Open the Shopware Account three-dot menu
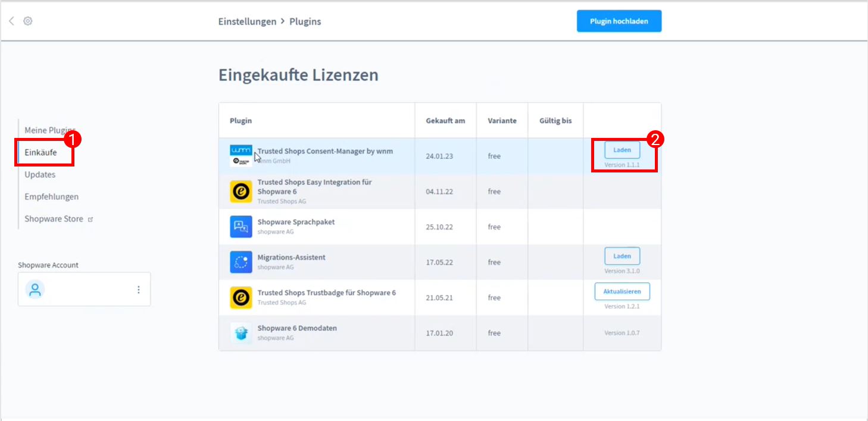Viewport: 868px width, 421px height. [139, 290]
